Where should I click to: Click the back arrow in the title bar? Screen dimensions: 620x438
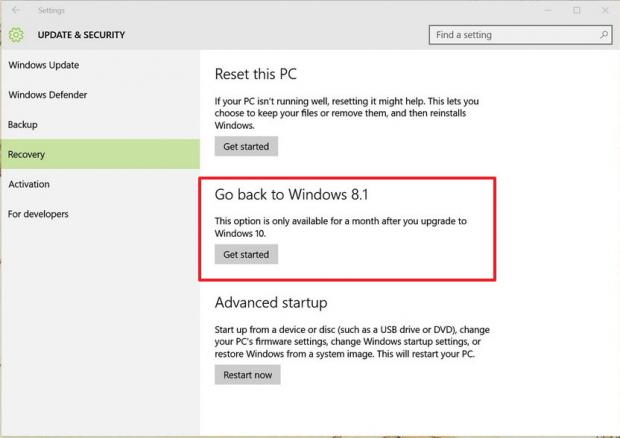click(x=15, y=10)
